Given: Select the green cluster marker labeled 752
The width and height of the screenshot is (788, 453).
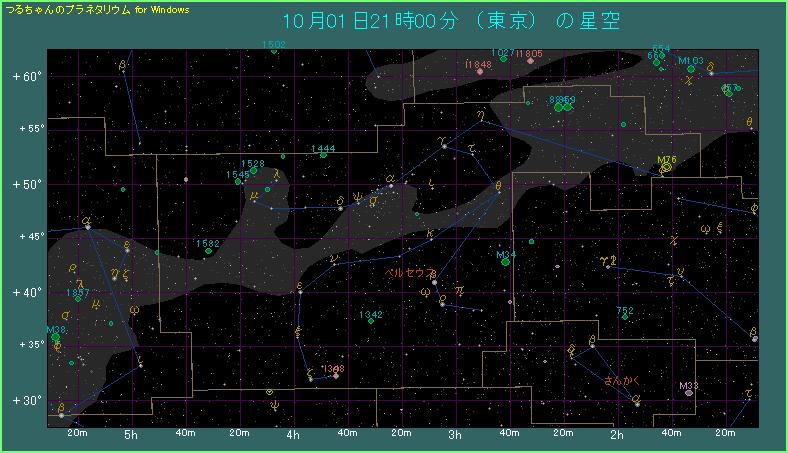Looking at the screenshot, I should coord(626,317).
